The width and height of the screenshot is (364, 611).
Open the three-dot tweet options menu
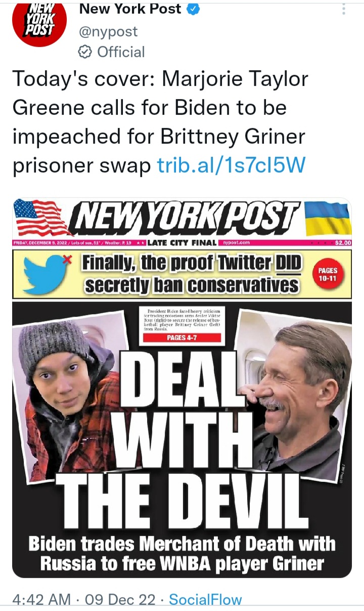344,9
